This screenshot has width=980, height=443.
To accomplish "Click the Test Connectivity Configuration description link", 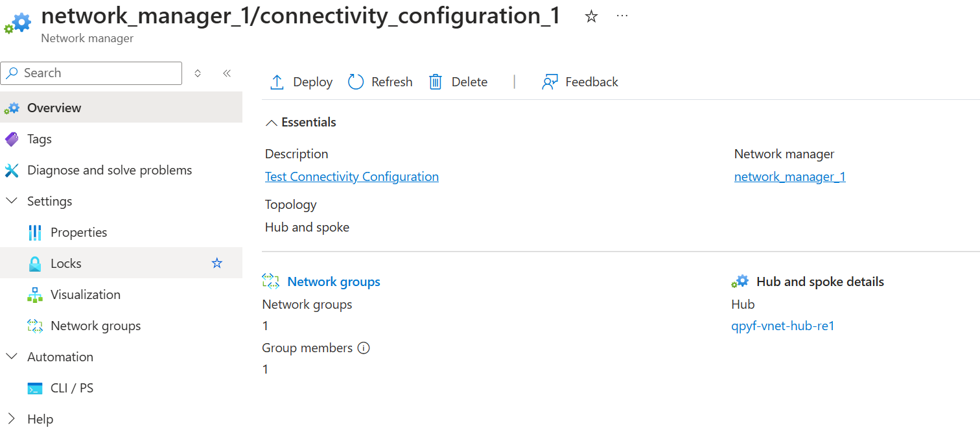I will (351, 176).
